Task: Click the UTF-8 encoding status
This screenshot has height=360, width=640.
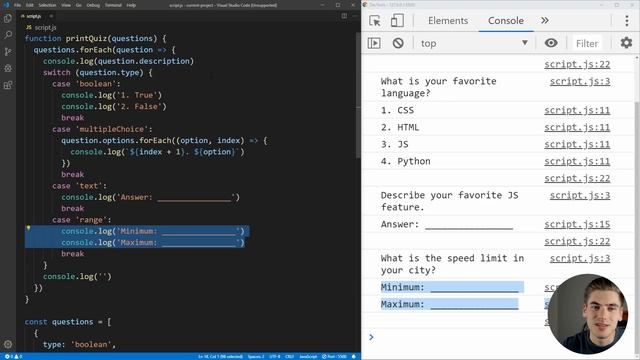Action: 275,356
